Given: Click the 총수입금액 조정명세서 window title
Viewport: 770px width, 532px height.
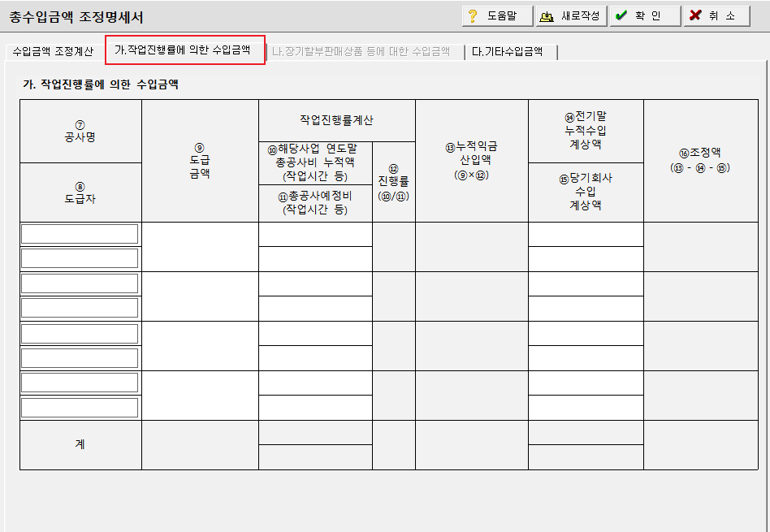Looking at the screenshot, I should pos(76,18).
